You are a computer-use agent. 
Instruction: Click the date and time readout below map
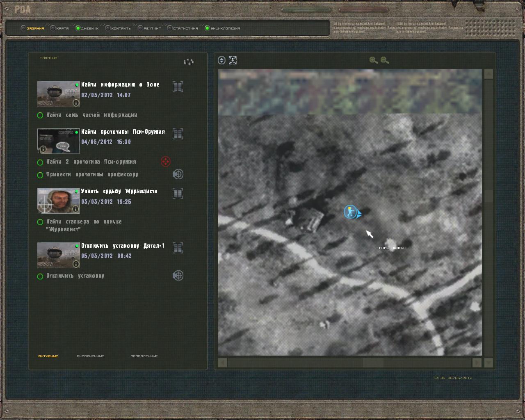[453, 378]
